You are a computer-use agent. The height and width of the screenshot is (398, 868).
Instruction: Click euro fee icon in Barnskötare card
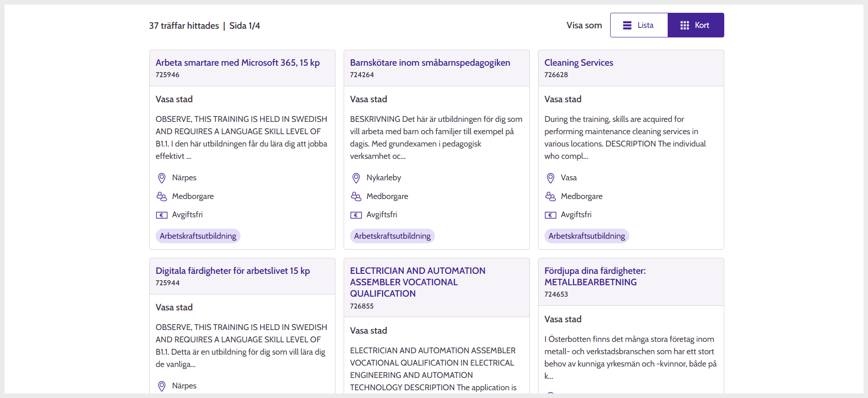coord(356,215)
